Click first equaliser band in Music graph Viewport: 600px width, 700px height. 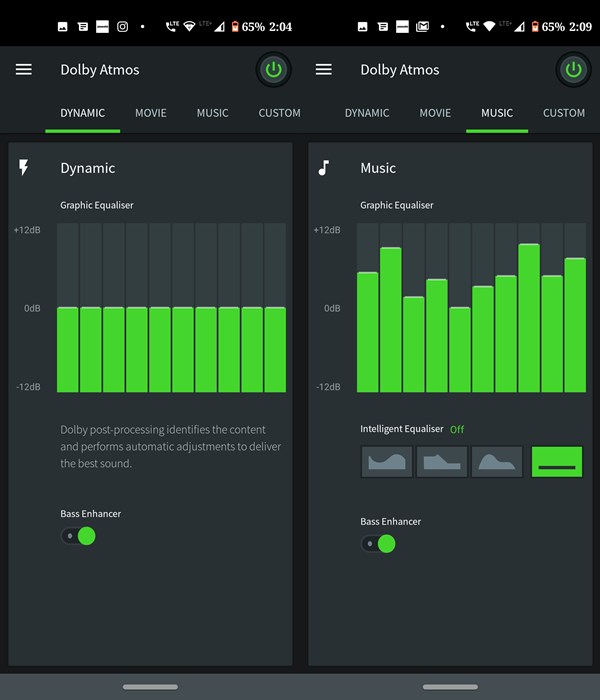point(367,308)
